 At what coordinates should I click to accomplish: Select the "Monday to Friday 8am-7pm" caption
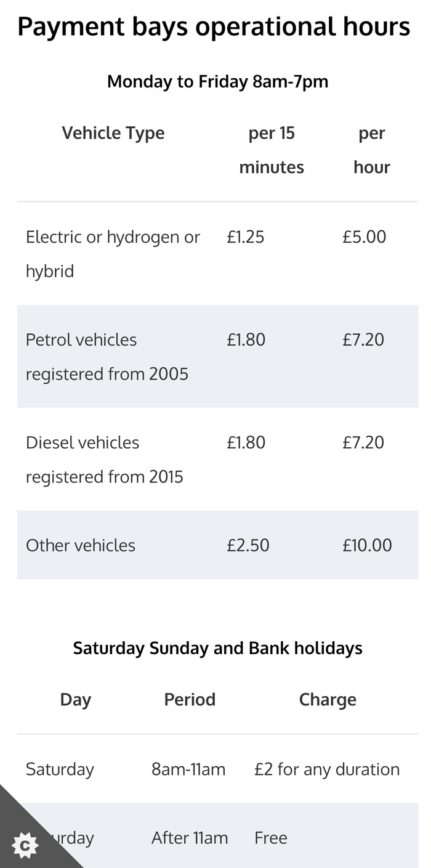pos(217,81)
